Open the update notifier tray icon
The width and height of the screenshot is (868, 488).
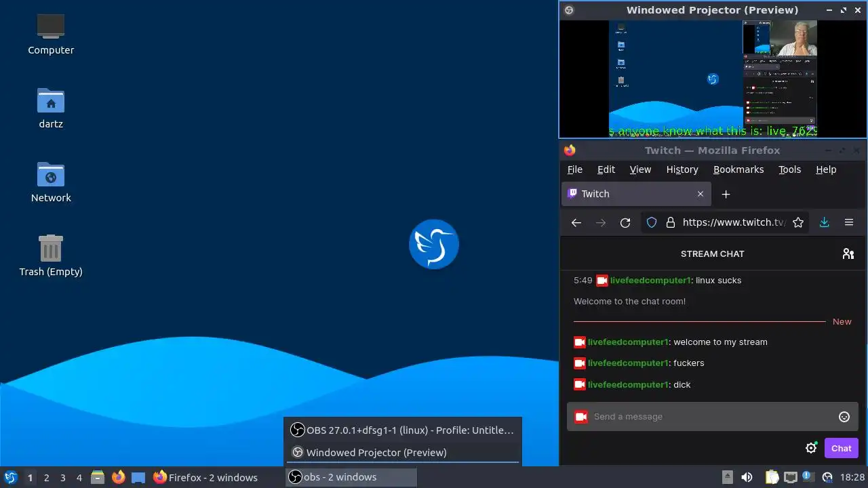pos(808,476)
